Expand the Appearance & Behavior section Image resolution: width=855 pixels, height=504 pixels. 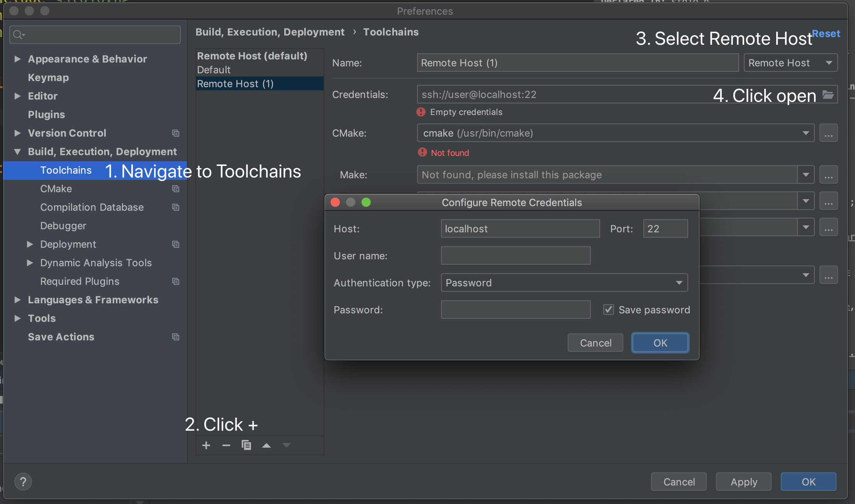pos(17,59)
